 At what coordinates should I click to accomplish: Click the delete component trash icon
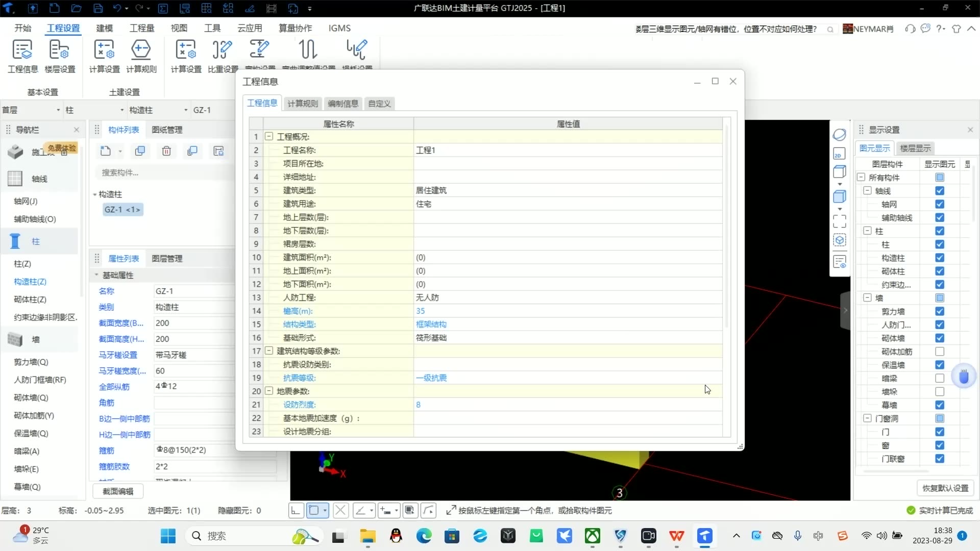coord(166,151)
